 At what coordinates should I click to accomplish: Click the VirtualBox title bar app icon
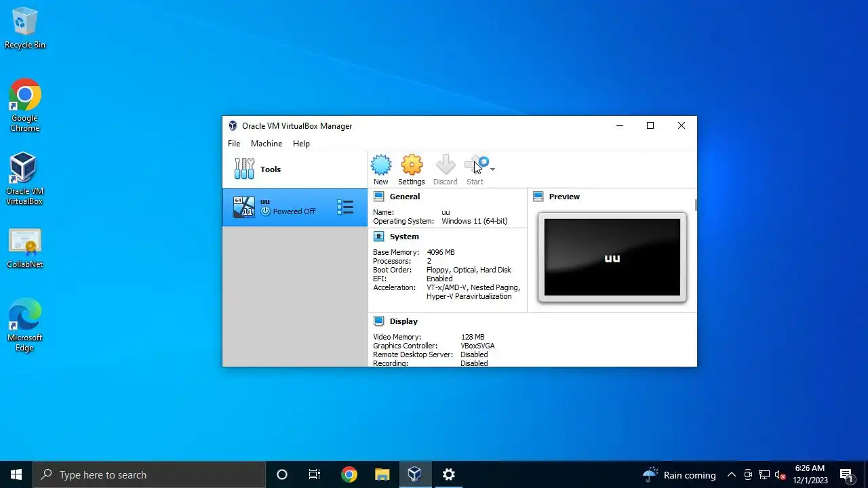[x=233, y=126]
